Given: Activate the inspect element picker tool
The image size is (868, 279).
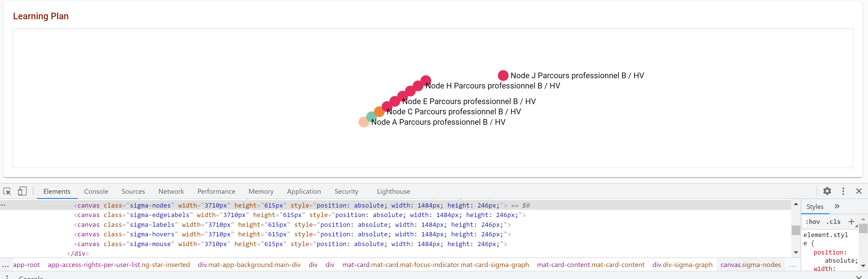Looking at the screenshot, I should (7, 191).
